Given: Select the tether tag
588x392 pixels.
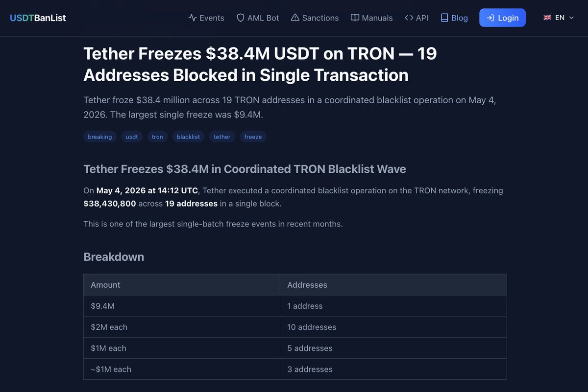Looking at the screenshot, I should click(222, 137).
